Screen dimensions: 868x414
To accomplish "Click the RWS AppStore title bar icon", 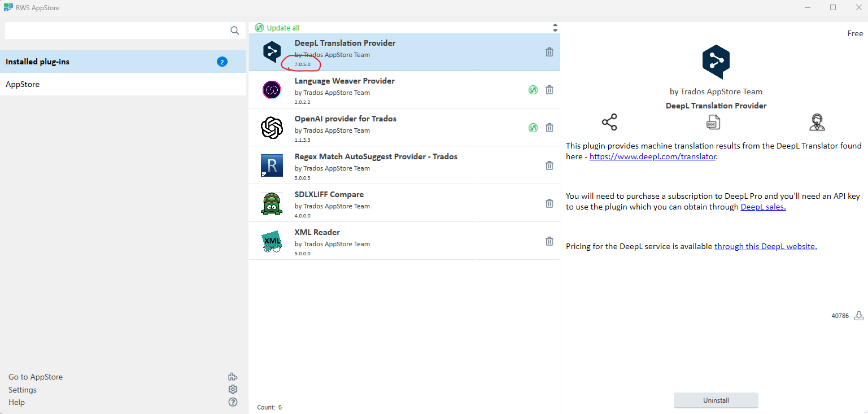I will click(8, 8).
